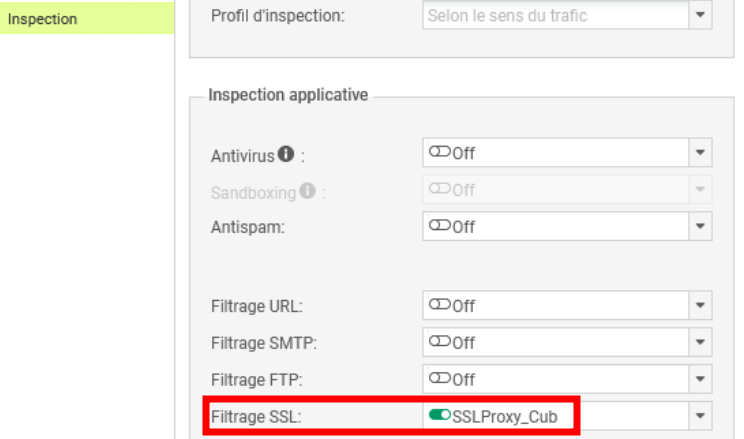The height and width of the screenshot is (439, 744).
Task: Enable the Filtrage FTP switch
Action: pos(439,380)
